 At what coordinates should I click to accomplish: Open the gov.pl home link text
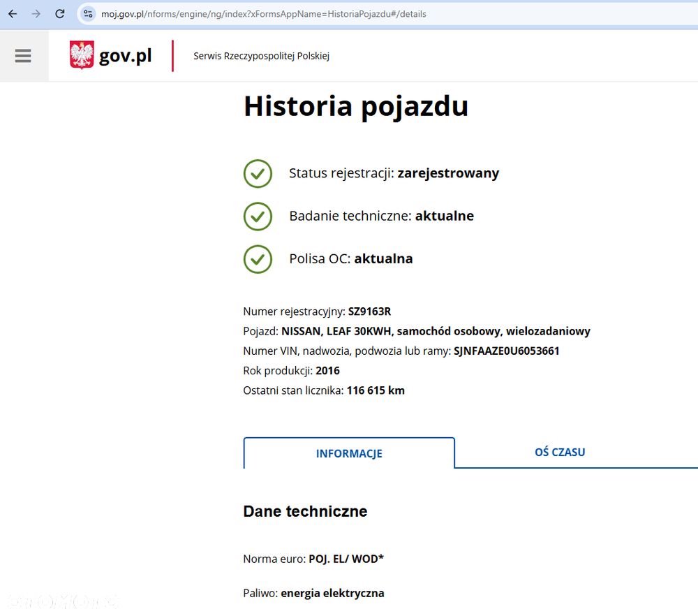click(x=125, y=56)
